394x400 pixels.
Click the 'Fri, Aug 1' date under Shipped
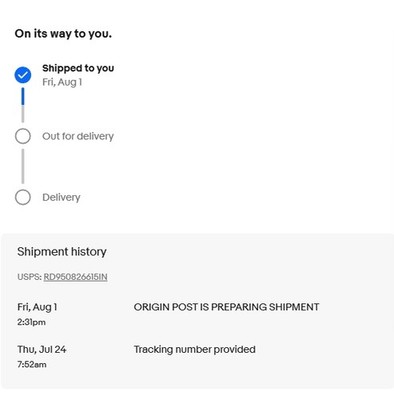tap(62, 82)
